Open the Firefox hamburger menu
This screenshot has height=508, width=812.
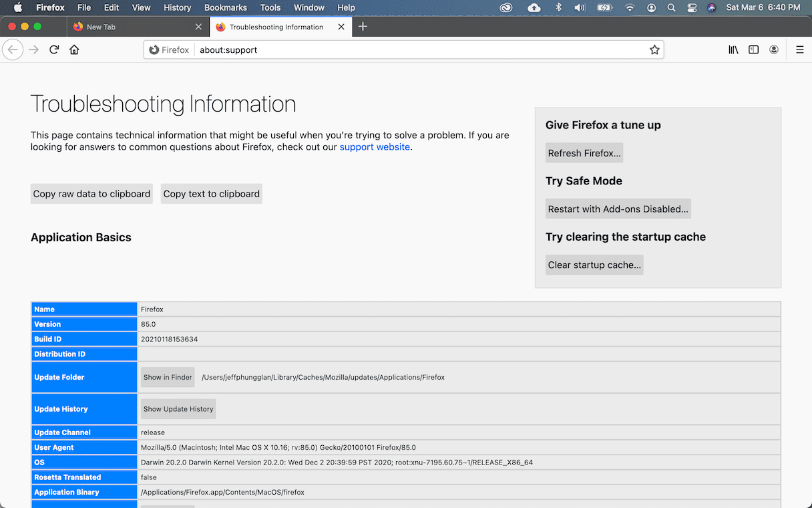pos(799,49)
